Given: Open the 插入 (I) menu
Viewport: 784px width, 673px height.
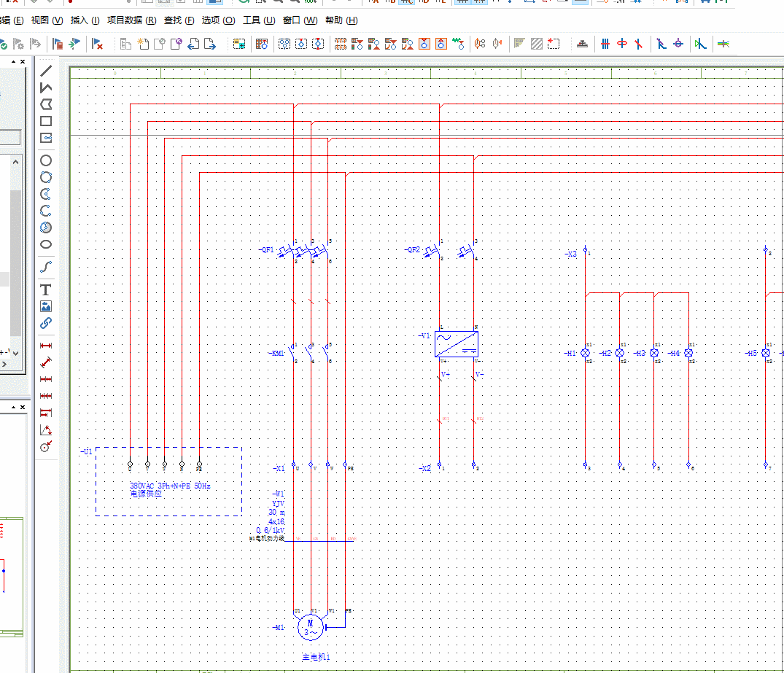Looking at the screenshot, I should pos(85,20).
